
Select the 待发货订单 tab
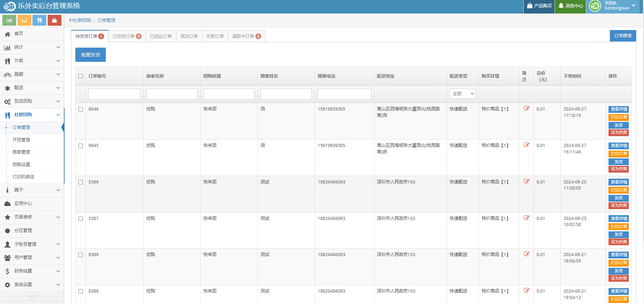[x=90, y=36]
